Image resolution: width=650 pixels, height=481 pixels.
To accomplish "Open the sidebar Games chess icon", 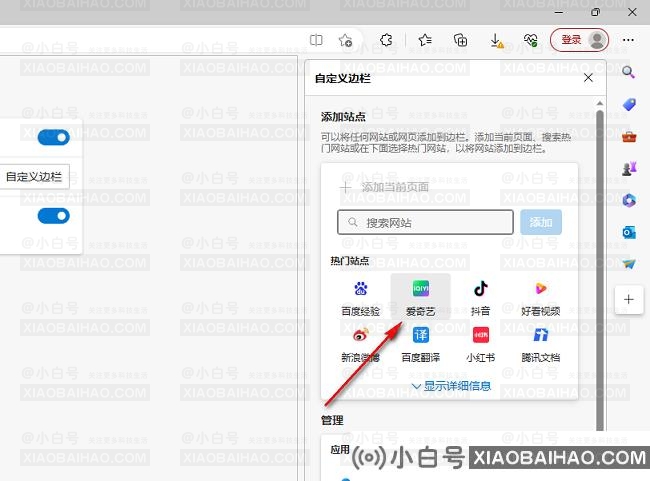I will pos(629,168).
